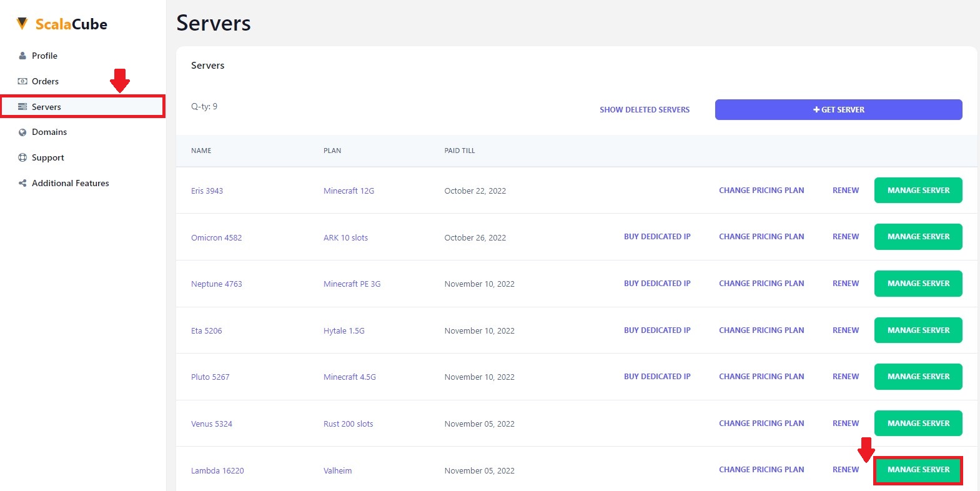Manage the Omicron 4582 server
980x491 pixels.
918,237
